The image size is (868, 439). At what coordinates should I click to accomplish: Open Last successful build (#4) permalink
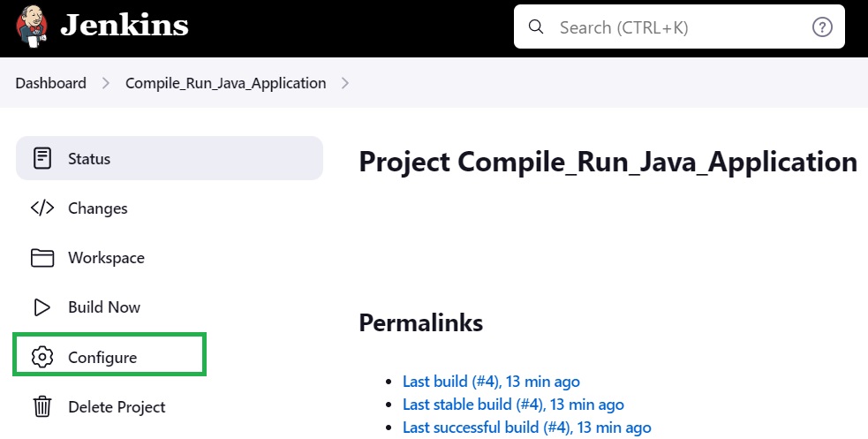click(527, 428)
